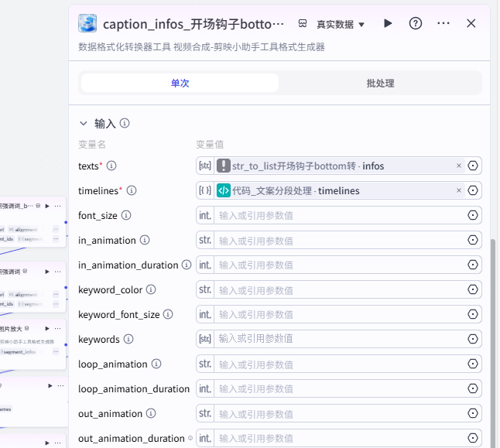
Task: Click the info icon beside loop_animation
Action: (x=156, y=364)
